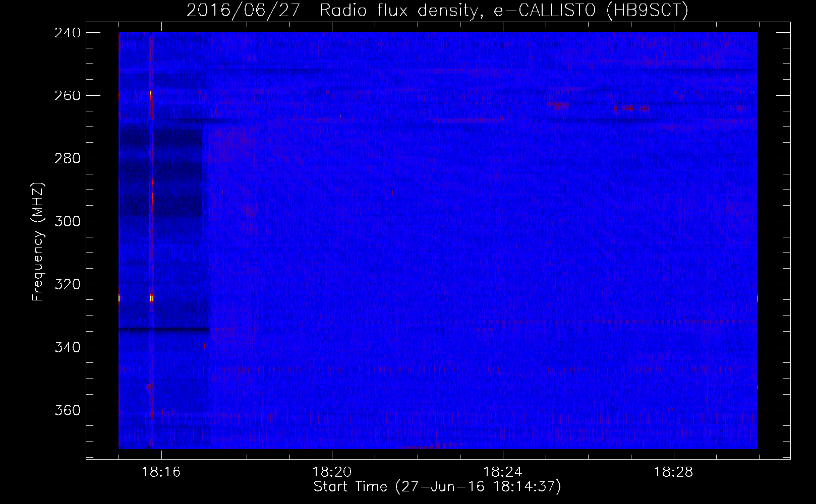The image size is (816, 504).
Task: Click the 'Start Time (27-Jun-16 18:14:37)' x-axis label
Action: (x=437, y=487)
